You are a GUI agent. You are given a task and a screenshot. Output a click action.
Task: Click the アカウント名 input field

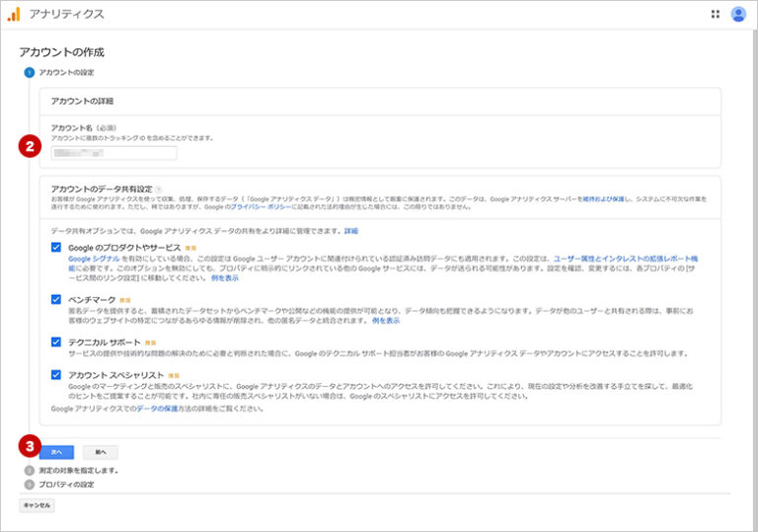point(114,153)
